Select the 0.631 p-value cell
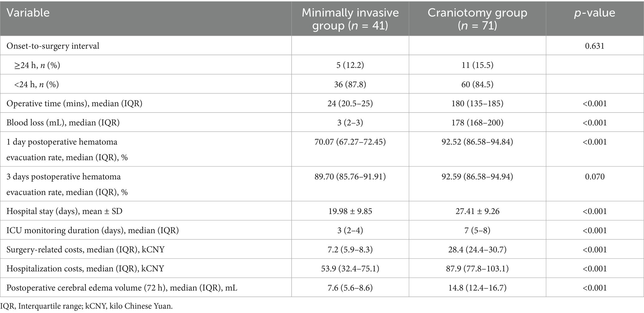The height and width of the screenshot is (313, 644). click(594, 46)
